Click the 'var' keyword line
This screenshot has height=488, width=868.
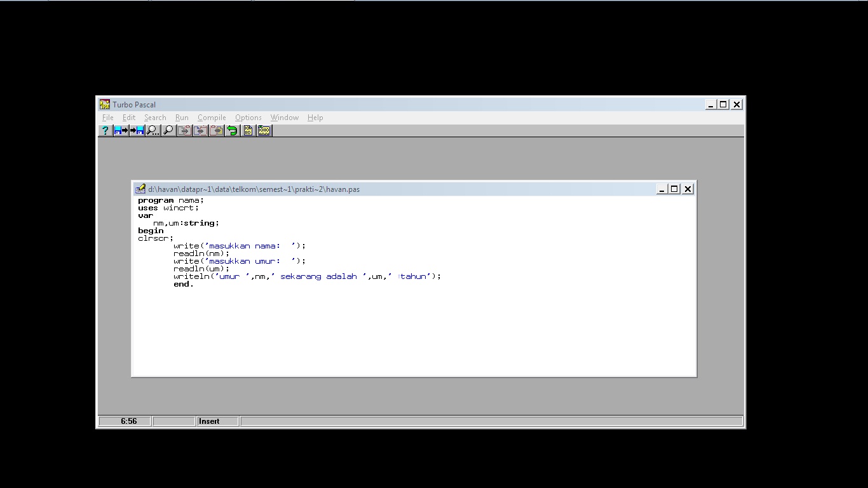point(146,215)
